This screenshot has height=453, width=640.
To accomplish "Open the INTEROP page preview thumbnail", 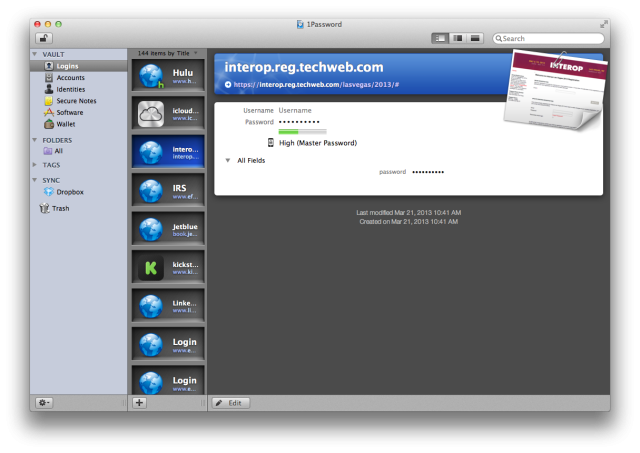I will [x=555, y=90].
